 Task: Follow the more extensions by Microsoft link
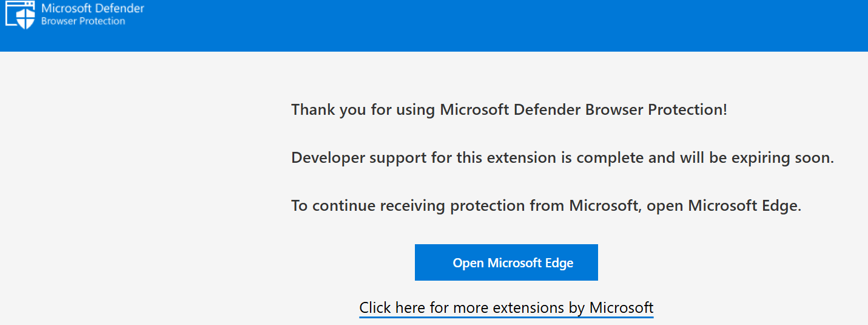click(x=506, y=307)
